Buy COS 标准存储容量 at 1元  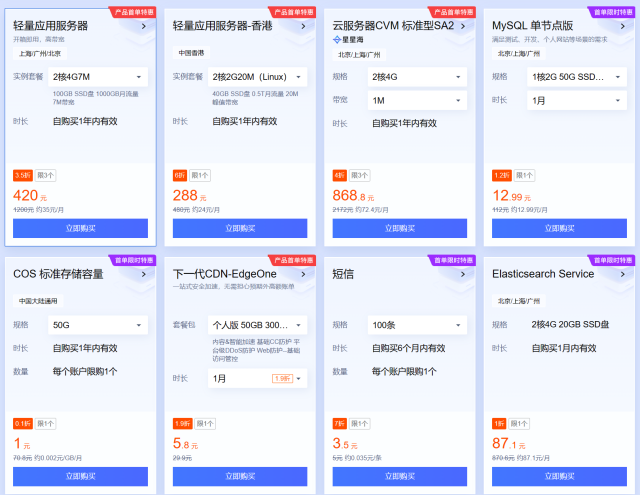tap(80, 476)
